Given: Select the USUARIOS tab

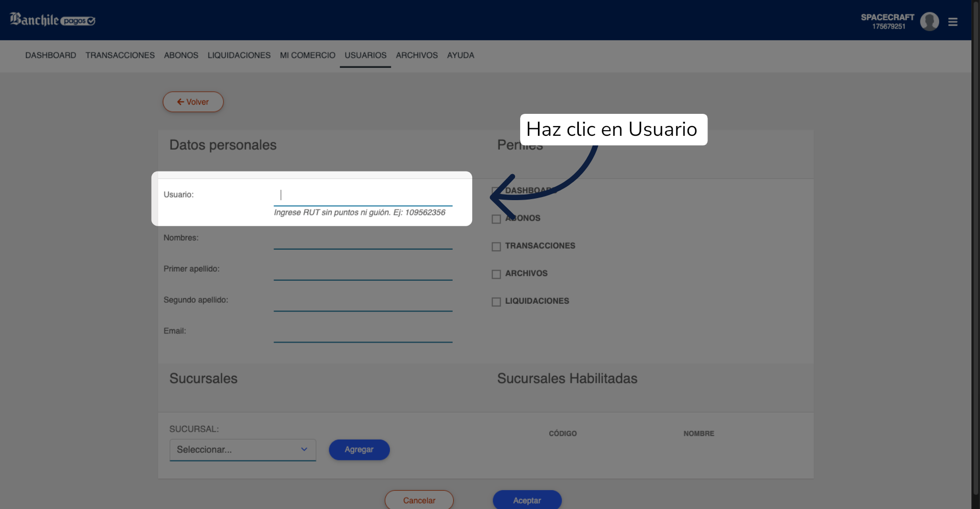Looking at the screenshot, I should click(x=365, y=55).
